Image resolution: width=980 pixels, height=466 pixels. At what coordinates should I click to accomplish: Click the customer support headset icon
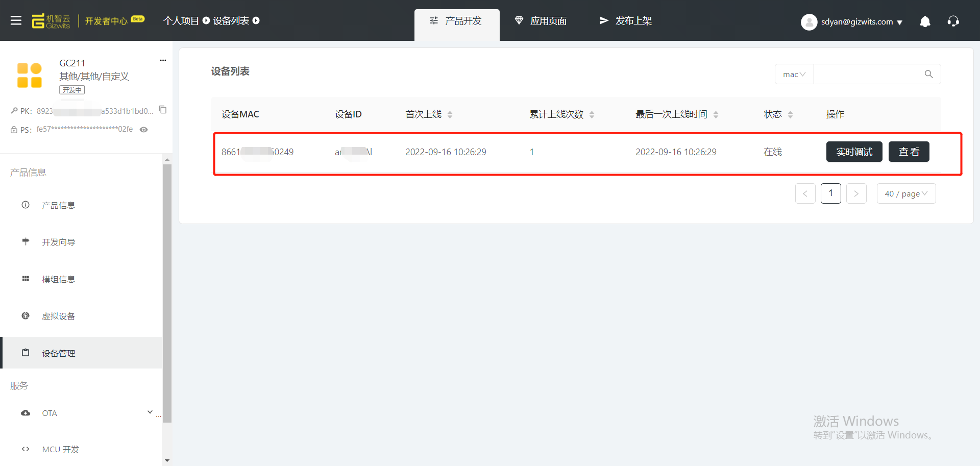[x=953, y=21]
